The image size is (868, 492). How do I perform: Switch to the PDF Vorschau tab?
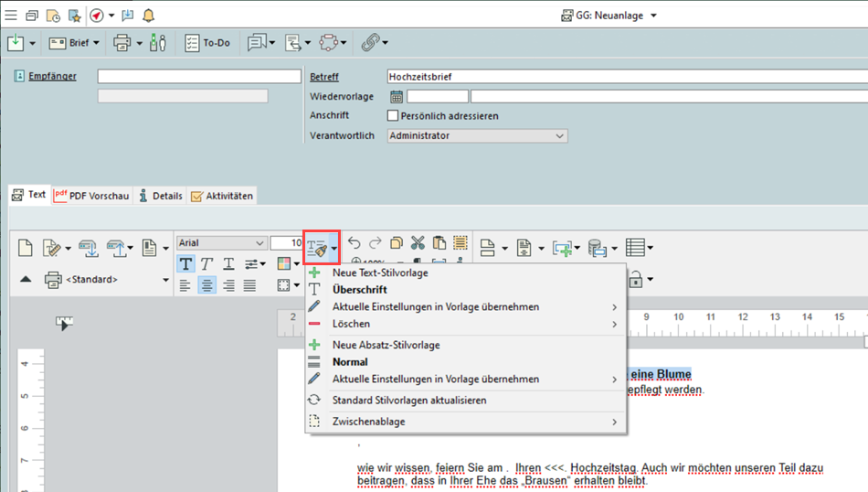(x=91, y=196)
